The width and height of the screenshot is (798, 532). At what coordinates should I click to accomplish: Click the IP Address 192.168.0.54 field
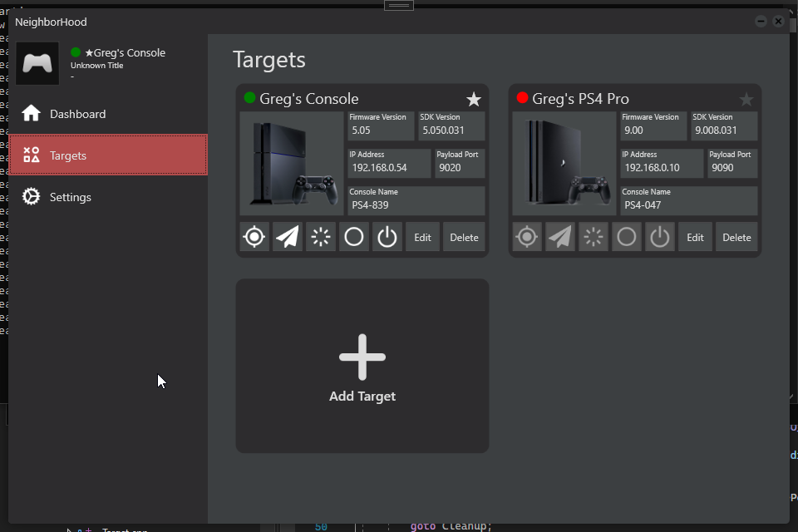point(389,164)
